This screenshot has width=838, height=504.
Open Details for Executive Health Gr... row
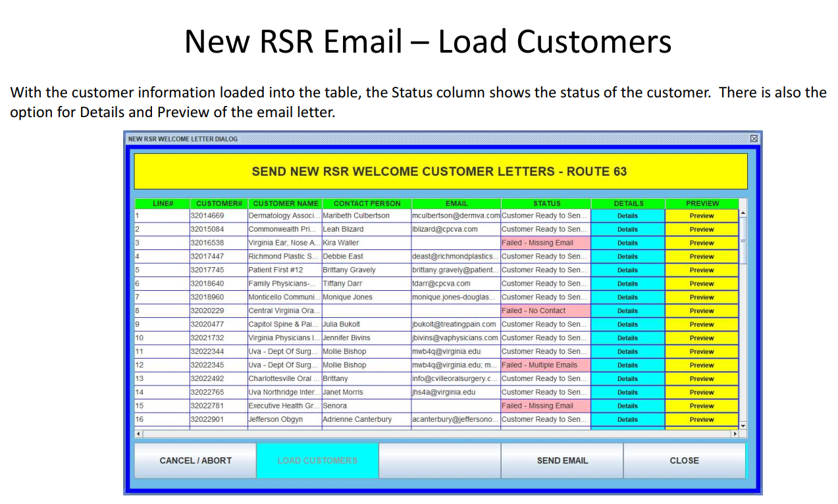[628, 406]
